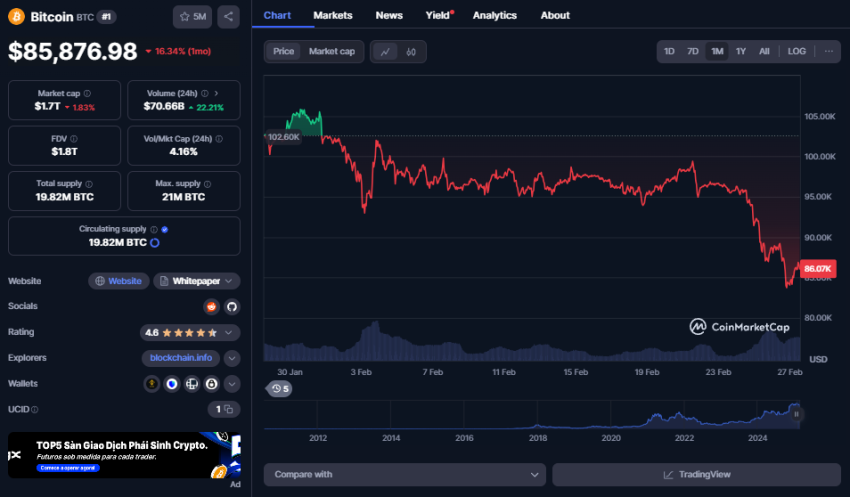Click the range navigator pause handle
This screenshot has height=497, width=850.
tap(796, 414)
